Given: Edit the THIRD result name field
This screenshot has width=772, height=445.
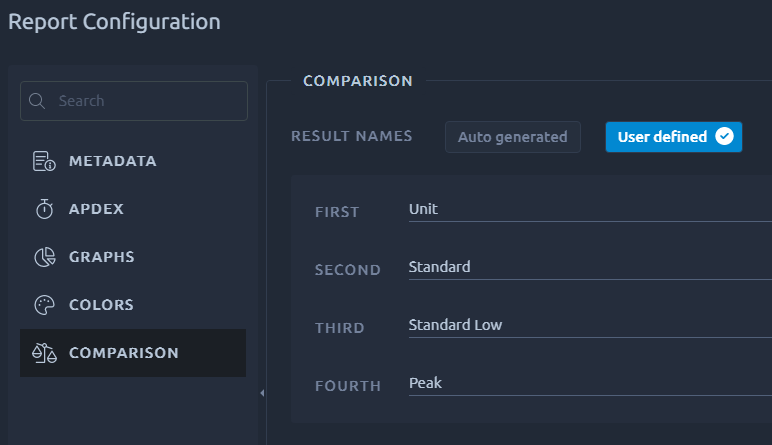Looking at the screenshot, I should (x=590, y=326).
